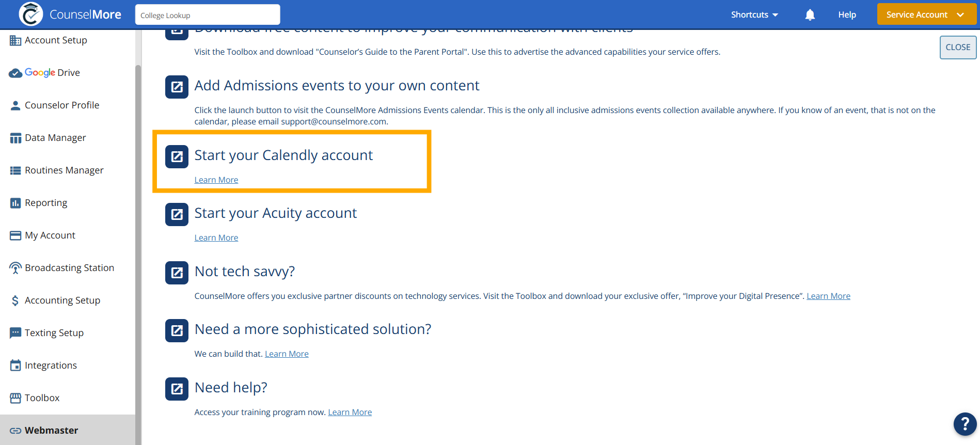980x445 pixels.
Task: Launch icon beside Add Admissions events
Action: [177, 87]
